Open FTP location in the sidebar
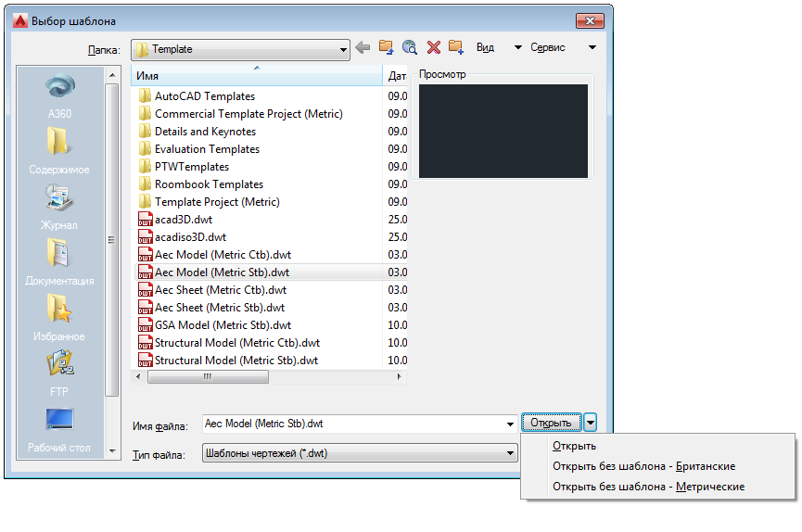802x532 pixels. click(x=59, y=374)
